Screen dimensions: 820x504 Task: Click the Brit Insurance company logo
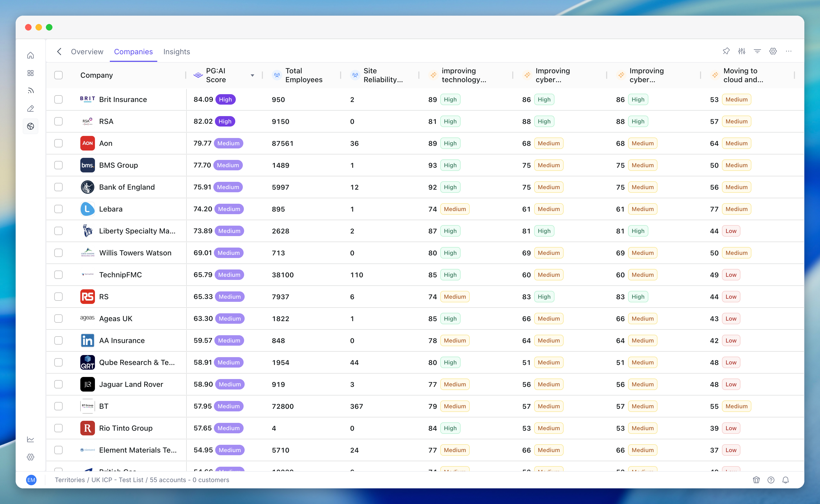[87, 99]
